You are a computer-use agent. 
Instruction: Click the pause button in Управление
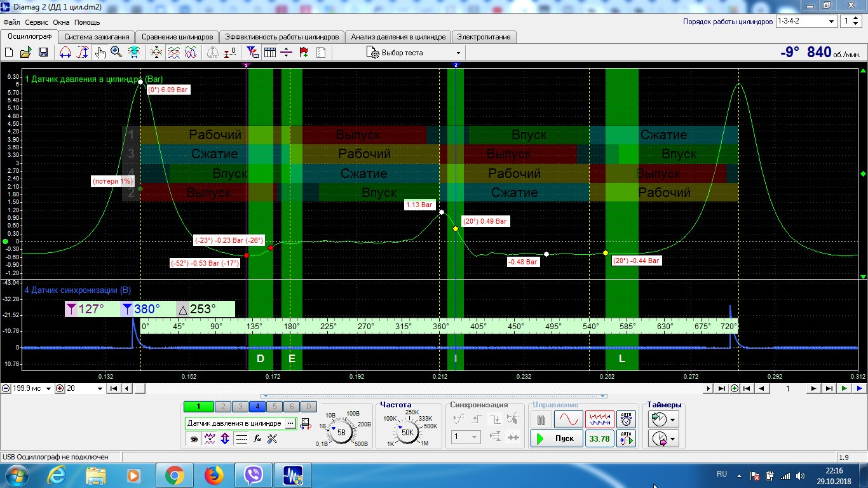tap(541, 420)
